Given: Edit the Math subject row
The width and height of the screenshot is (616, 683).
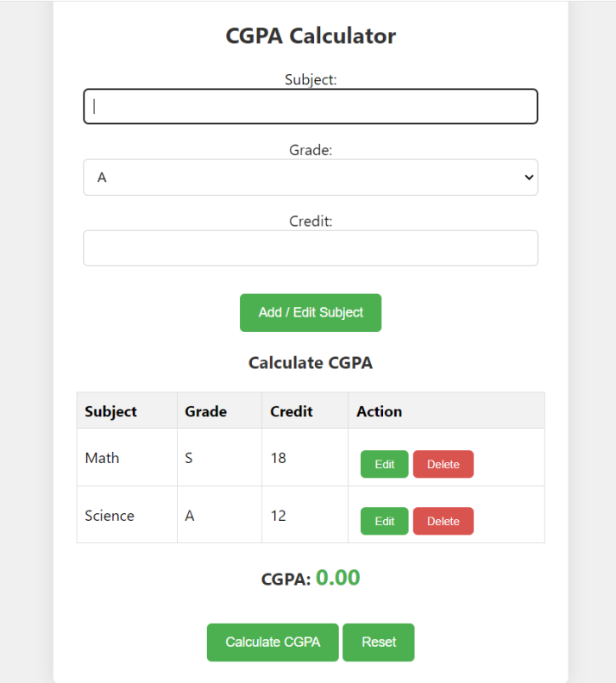Looking at the screenshot, I should 384,464.
